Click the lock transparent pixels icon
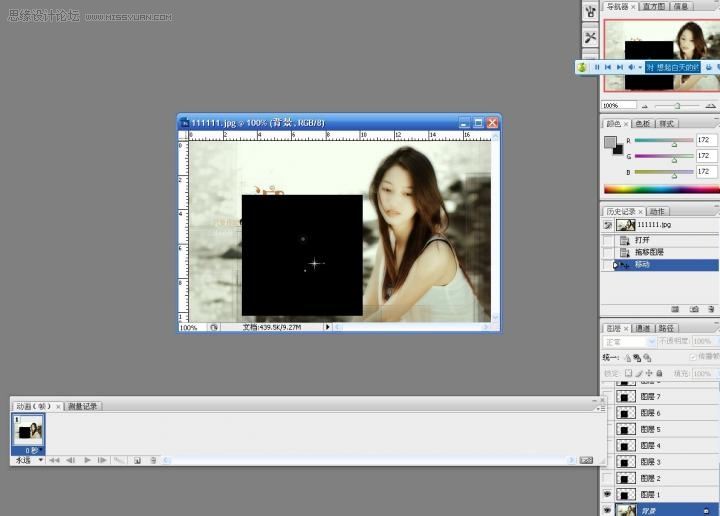 pos(628,373)
